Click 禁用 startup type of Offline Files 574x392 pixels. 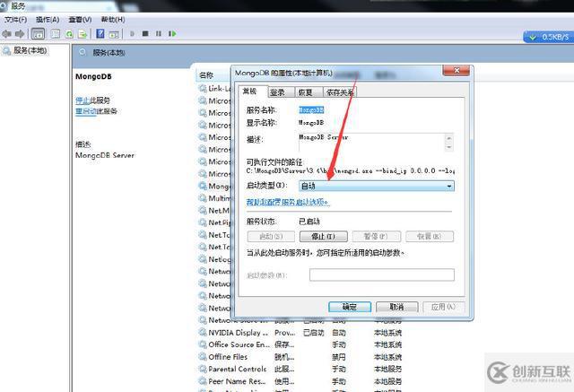click(339, 357)
